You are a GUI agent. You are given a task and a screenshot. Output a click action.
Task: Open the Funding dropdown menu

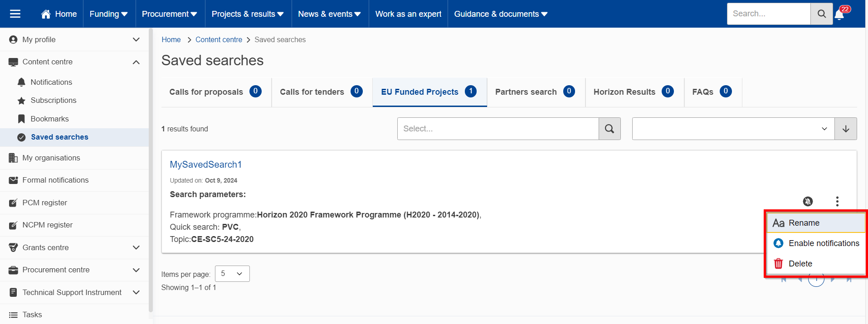(x=108, y=14)
